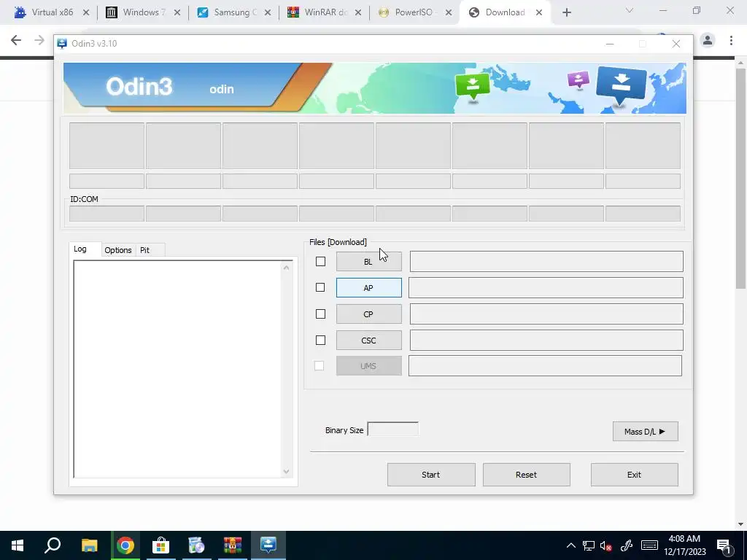Open File Explorer from the taskbar

(89, 545)
